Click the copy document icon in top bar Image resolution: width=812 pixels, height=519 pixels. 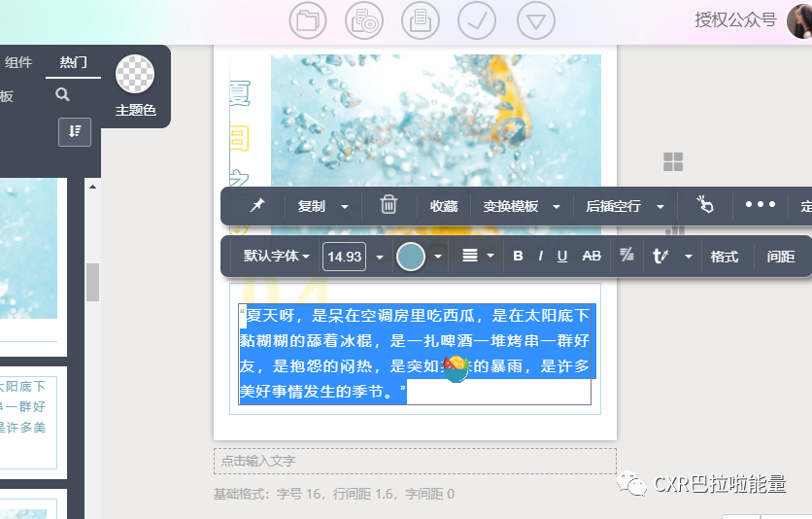click(420, 20)
